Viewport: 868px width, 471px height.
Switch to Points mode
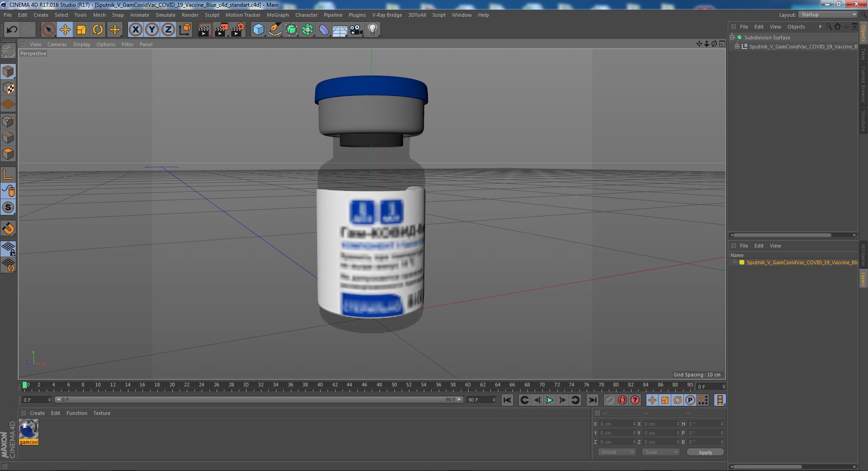click(x=8, y=121)
